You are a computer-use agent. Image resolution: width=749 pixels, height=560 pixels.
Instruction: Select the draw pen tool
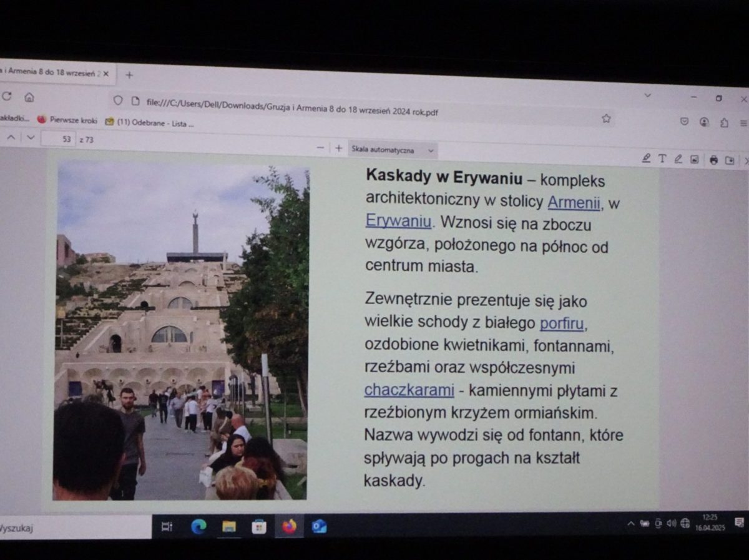coord(678,159)
